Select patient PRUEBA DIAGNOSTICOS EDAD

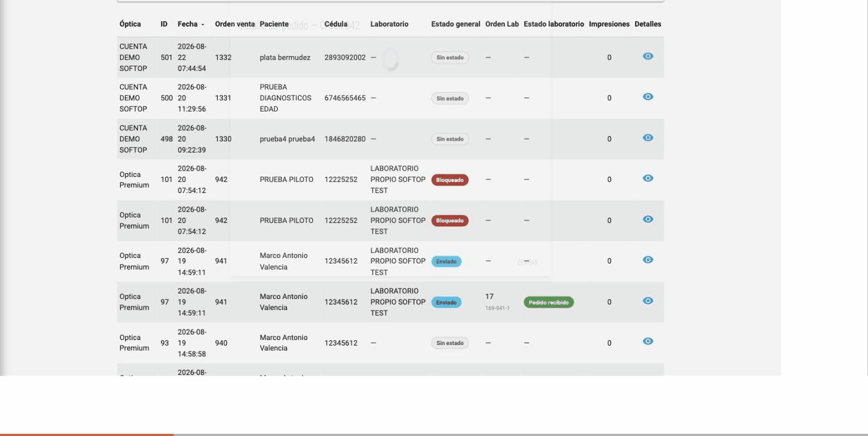(286, 98)
